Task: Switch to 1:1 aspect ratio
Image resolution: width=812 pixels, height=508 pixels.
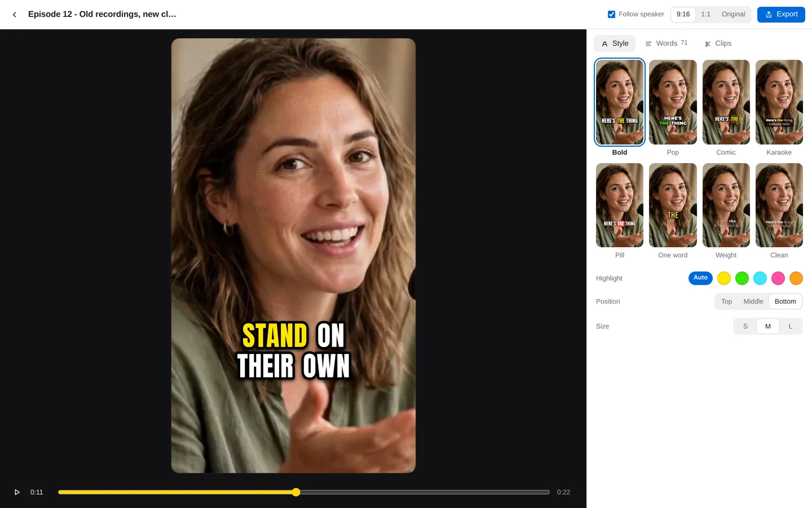Action: point(705,14)
